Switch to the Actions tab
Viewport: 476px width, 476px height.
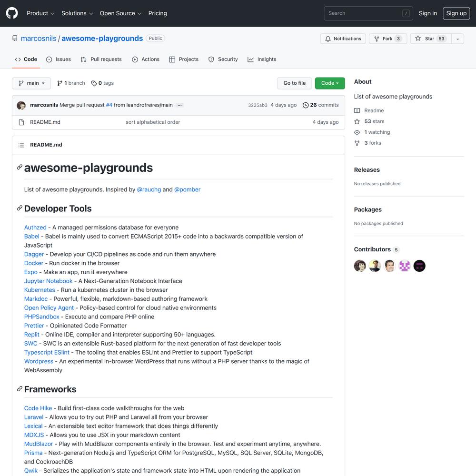coord(146,59)
